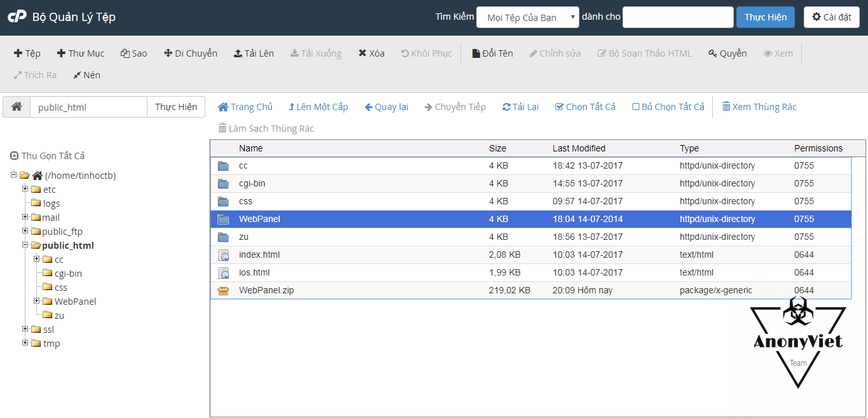This screenshot has width=868, height=418.
Task: Click Thực Hiện next to the path field
Action: [176, 106]
